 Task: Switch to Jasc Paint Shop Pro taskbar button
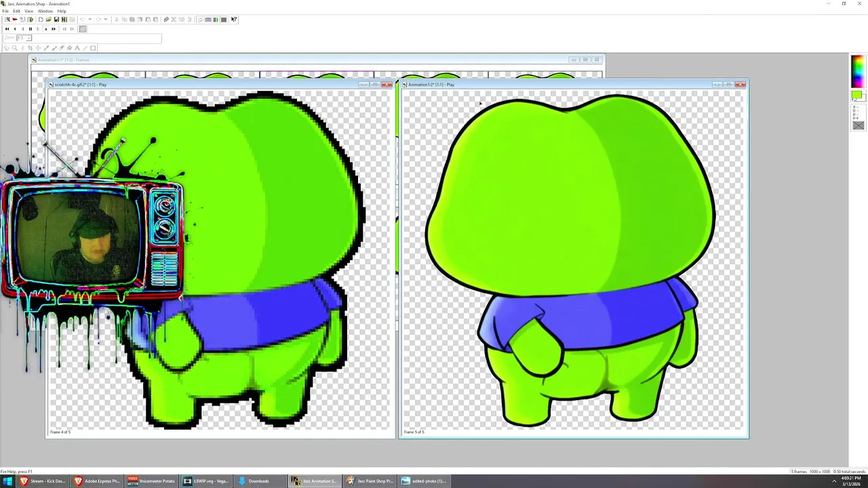pyautogui.click(x=370, y=481)
